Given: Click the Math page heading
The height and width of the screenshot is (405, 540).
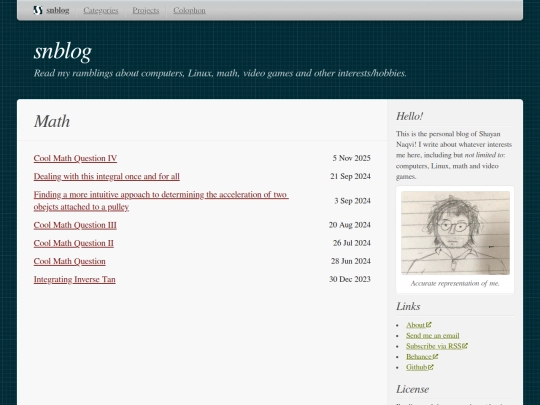Looking at the screenshot, I should tap(52, 121).
